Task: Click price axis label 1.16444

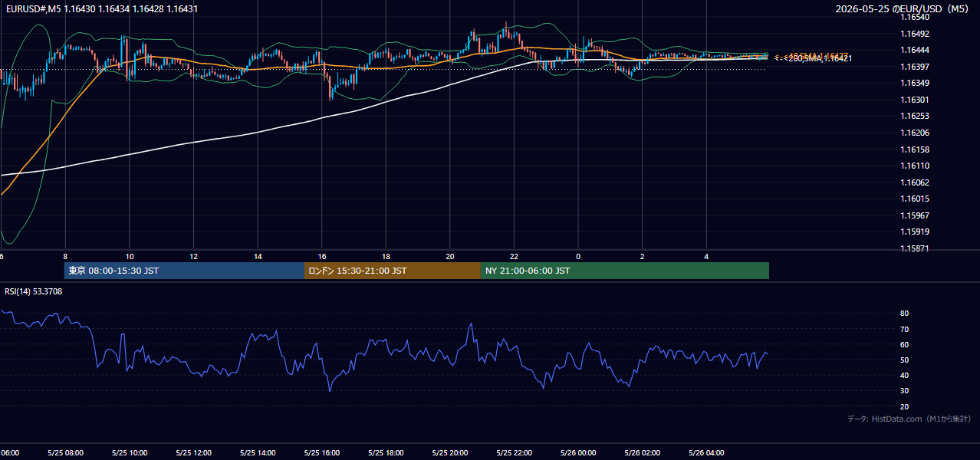Action: pos(914,50)
